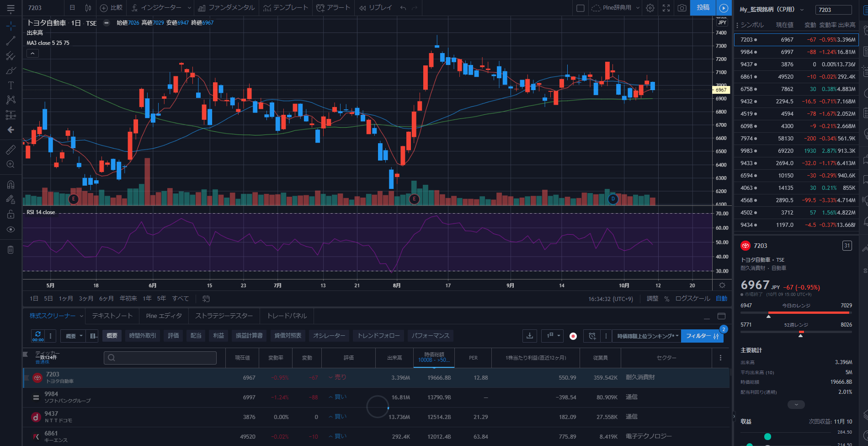Switch to the ストラテジーテスター tab

(224, 316)
